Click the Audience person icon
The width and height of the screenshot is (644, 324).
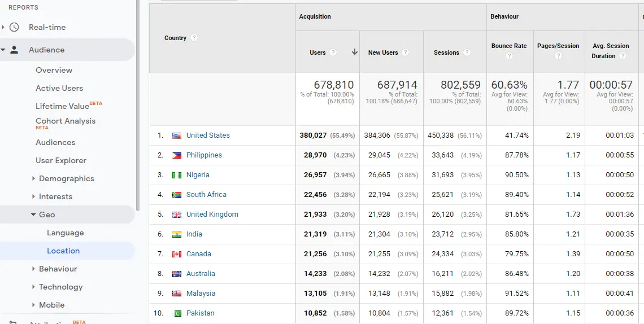[15, 50]
